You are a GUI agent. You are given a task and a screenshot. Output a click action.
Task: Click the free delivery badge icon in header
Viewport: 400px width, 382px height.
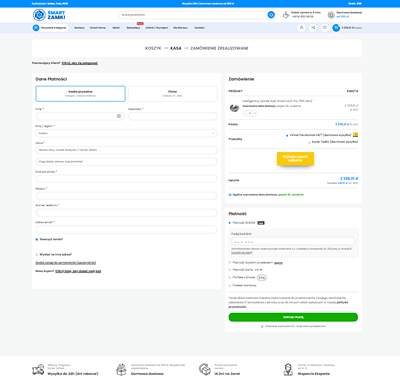click(x=331, y=15)
